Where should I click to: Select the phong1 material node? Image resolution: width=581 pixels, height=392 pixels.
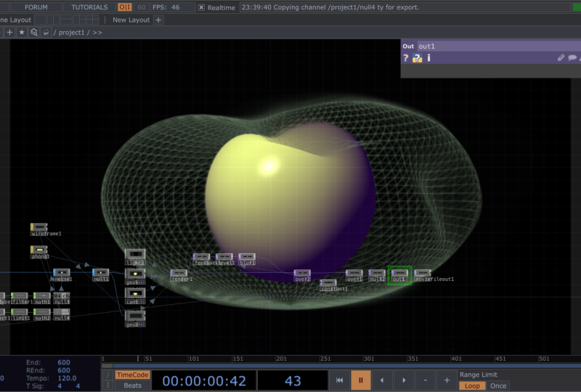(39, 250)
